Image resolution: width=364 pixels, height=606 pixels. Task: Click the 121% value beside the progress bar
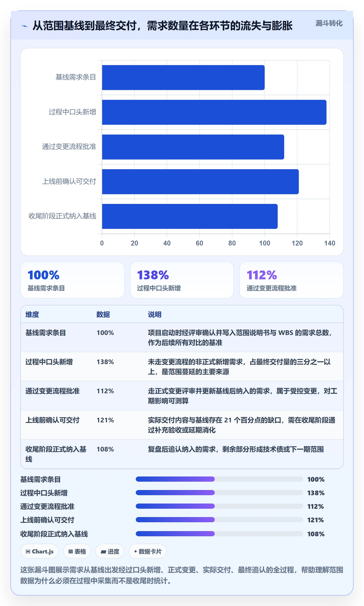316,520
